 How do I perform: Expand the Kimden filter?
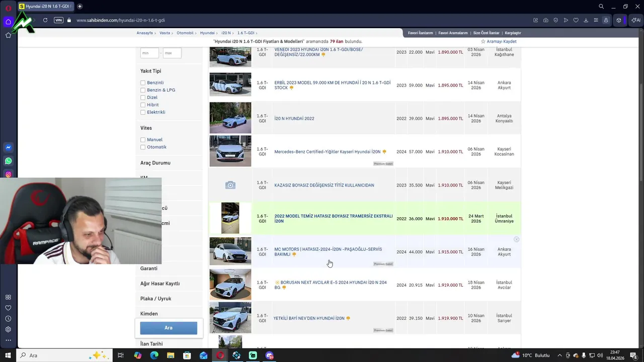[x=149, y=314]
